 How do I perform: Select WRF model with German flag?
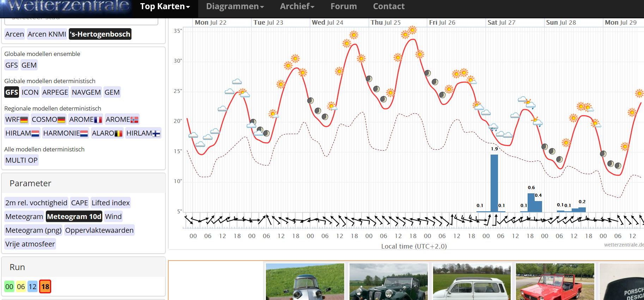click(16, 119)
